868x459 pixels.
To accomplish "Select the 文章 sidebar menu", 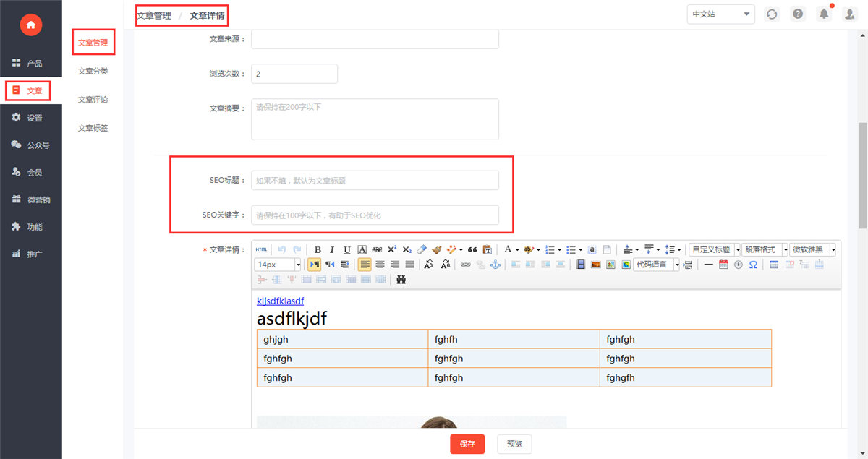I will pos(30,91).
